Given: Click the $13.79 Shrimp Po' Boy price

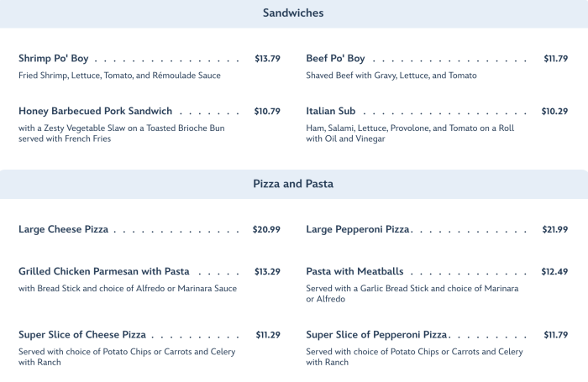Looking at the screenshot, I should pyautogui.click(x=267, y=59).
